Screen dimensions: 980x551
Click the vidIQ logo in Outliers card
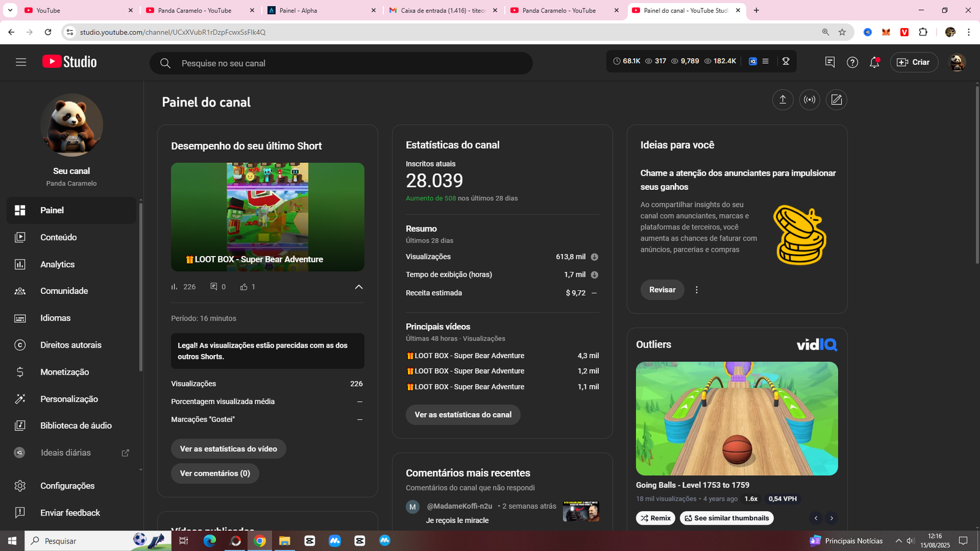point(816,345)
